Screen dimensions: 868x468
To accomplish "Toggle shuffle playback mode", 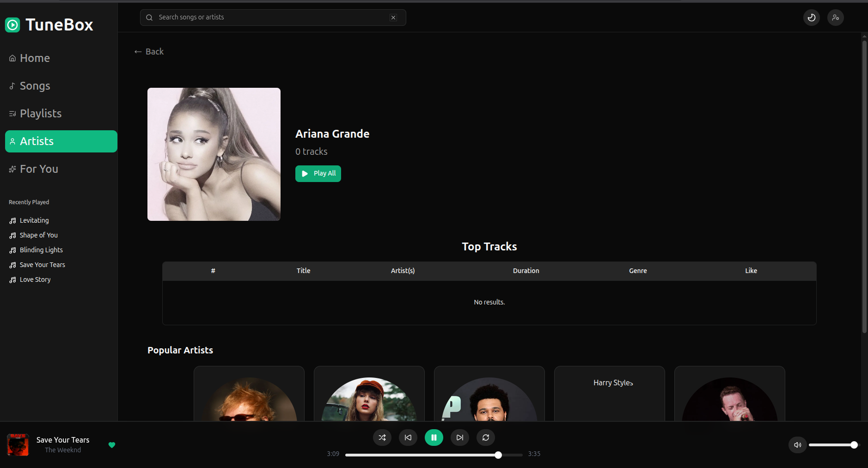I will [x=382, y=437].
